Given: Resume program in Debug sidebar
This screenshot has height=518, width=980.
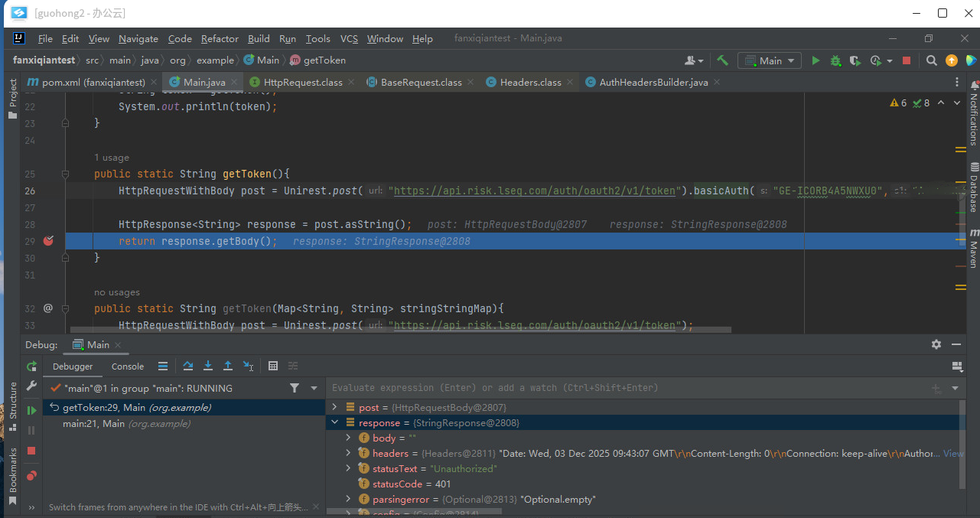Looking at the screenshot, I should [31, 411].
